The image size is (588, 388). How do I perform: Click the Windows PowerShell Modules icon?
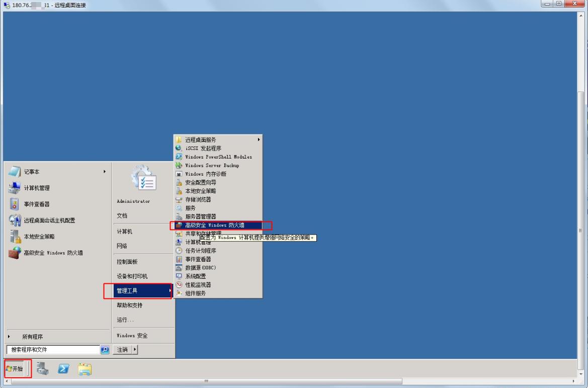[179, 157]
